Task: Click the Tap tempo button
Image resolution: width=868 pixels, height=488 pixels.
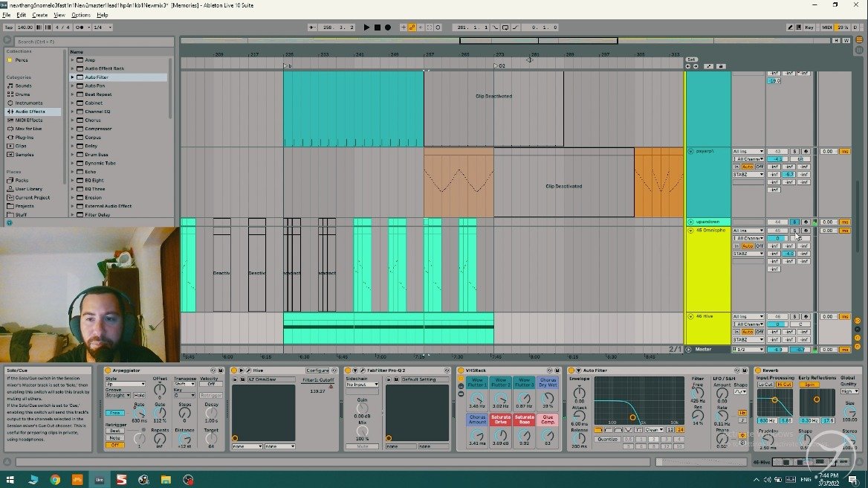Action: point(9,28)
